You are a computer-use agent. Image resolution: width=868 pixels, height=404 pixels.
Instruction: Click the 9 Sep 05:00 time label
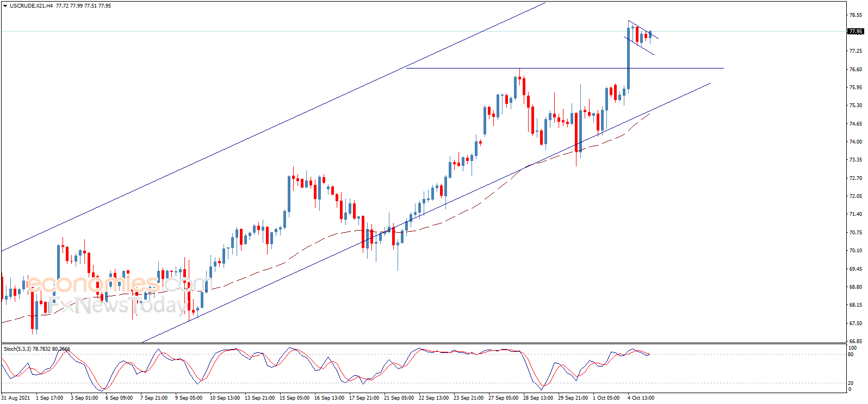pos(189,398)
